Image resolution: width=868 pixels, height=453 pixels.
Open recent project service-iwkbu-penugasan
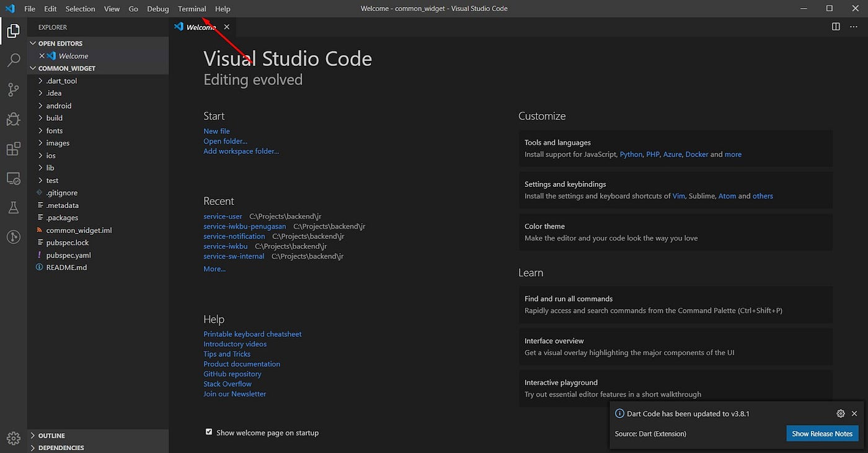245,226
